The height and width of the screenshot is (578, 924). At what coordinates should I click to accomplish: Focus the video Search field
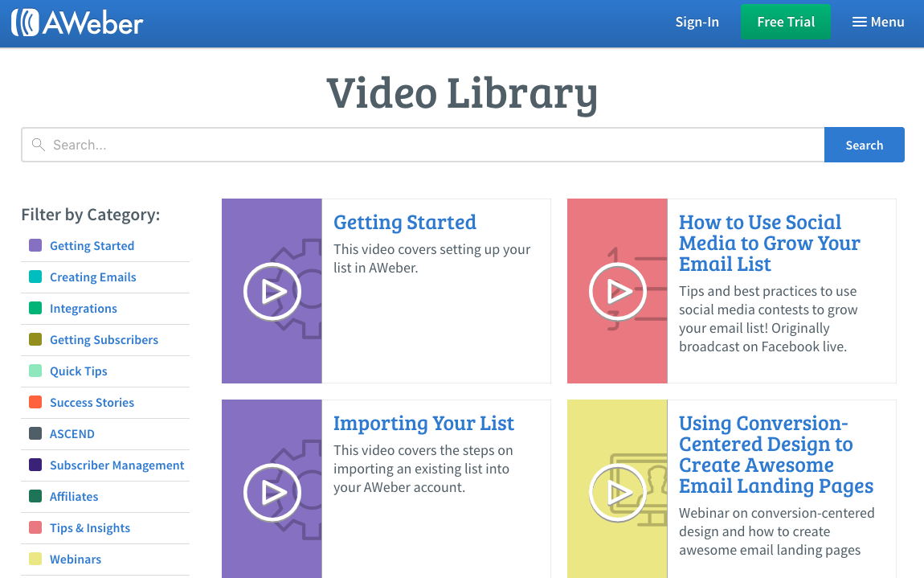pos(423,145)
